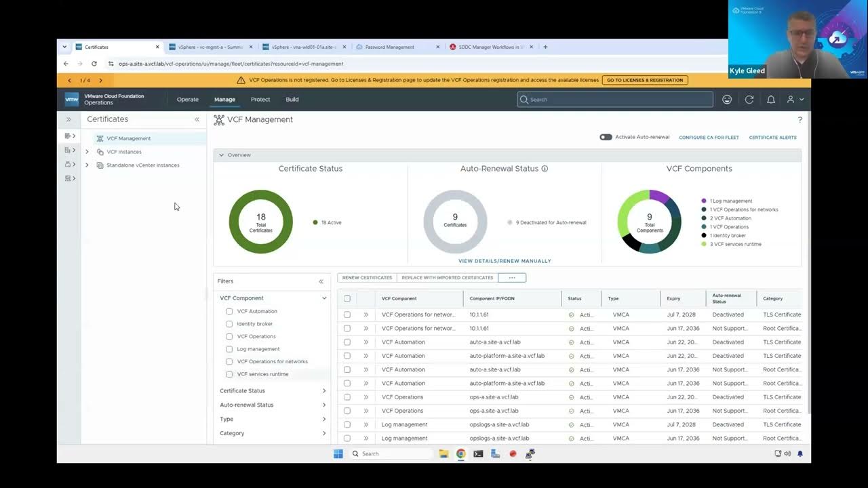Click the Auto-Renewal Status info icon
This screenshot has width=868, height=488.
click(x=545, y=169)
